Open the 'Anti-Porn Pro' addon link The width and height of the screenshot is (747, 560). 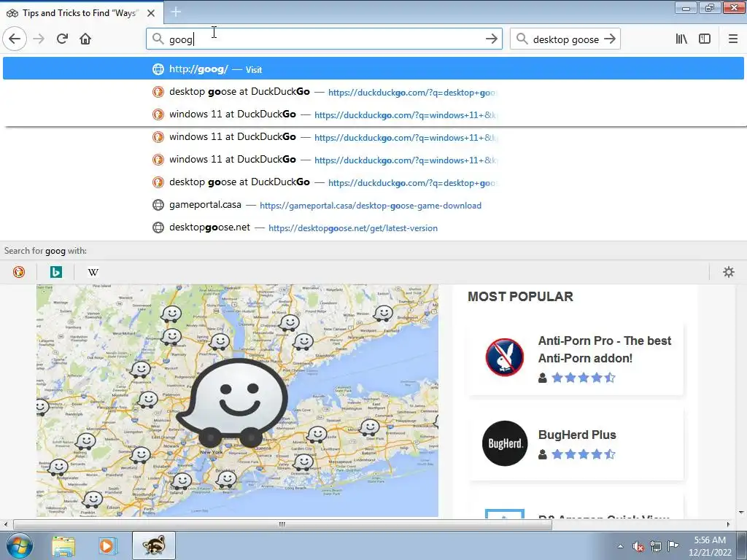pyautogui.click(x=605, y=349)
